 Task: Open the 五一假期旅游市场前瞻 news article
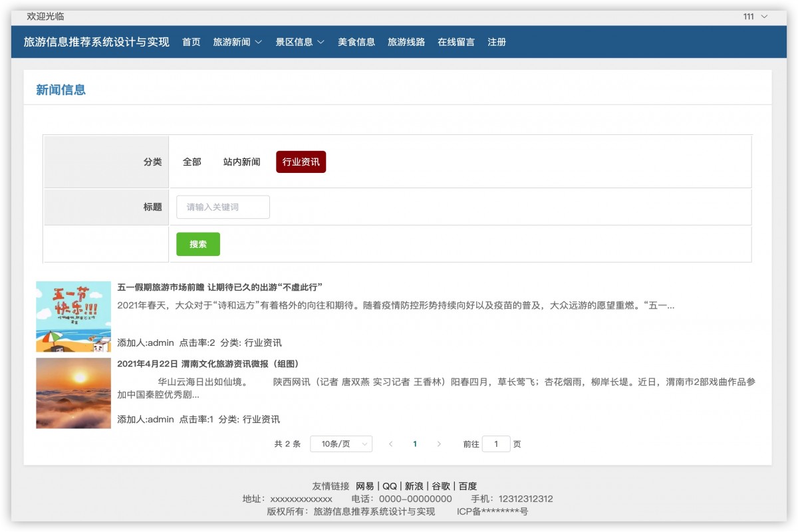(219, 287)
